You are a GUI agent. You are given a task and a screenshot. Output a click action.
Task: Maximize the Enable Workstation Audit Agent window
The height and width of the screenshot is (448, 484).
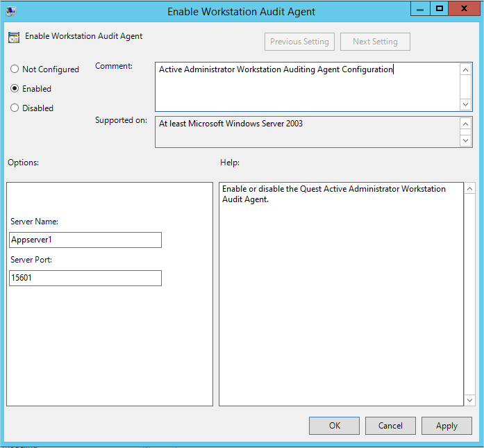coord(440,9)
